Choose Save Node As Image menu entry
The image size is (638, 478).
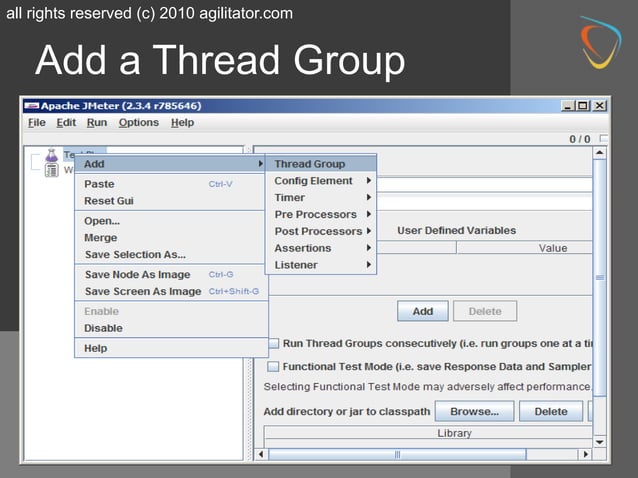click(137, 275)
